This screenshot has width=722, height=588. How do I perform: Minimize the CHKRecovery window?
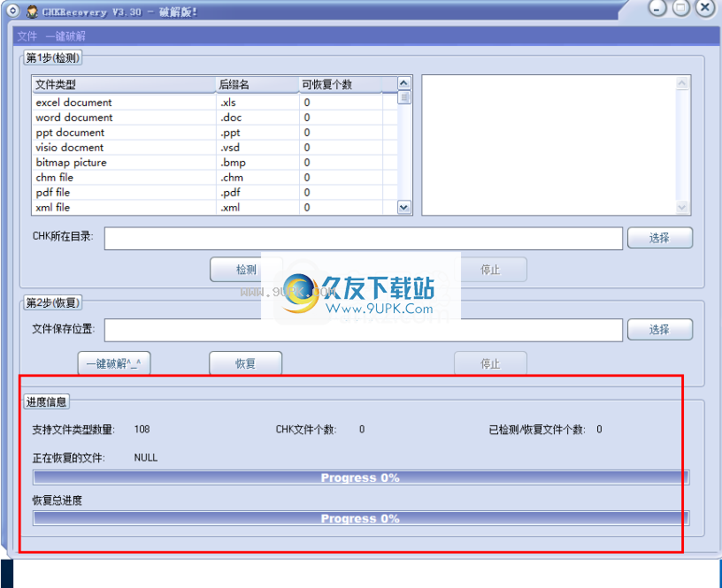657,7
